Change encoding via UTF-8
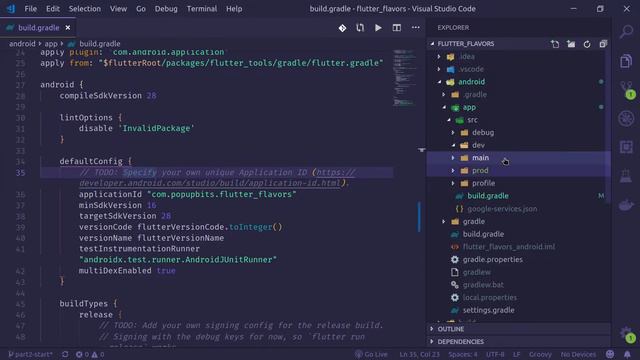The height and width of the screenshot is (360, 640). point(495,354)
